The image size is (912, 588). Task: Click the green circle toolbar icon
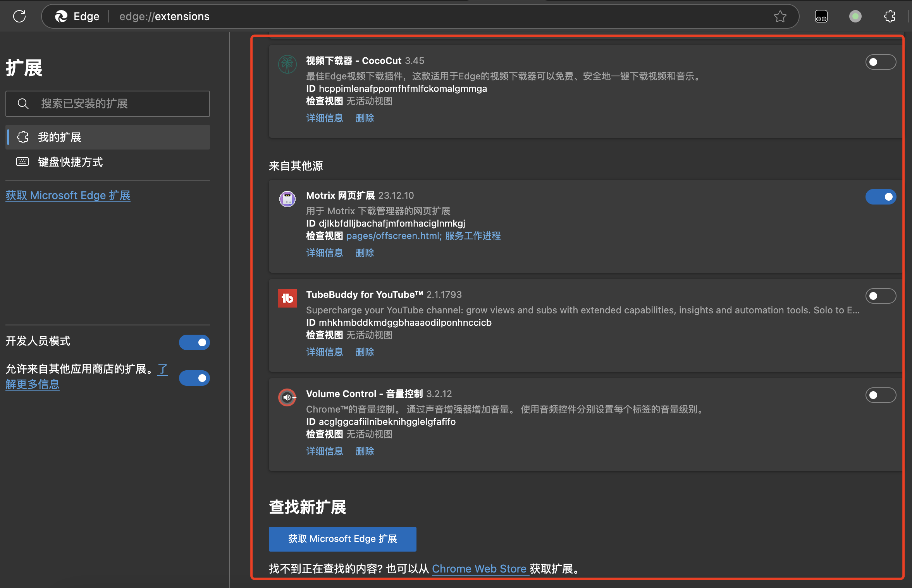pos(855,16)
